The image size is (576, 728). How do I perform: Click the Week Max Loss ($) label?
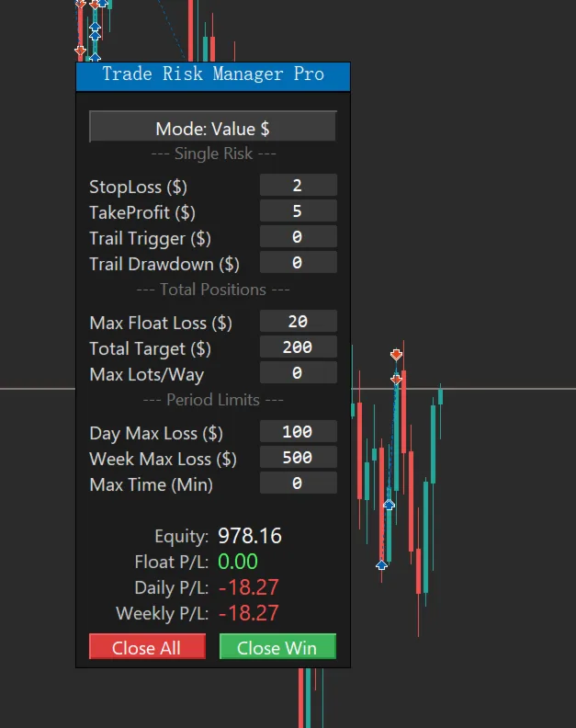tap(163, 459)
